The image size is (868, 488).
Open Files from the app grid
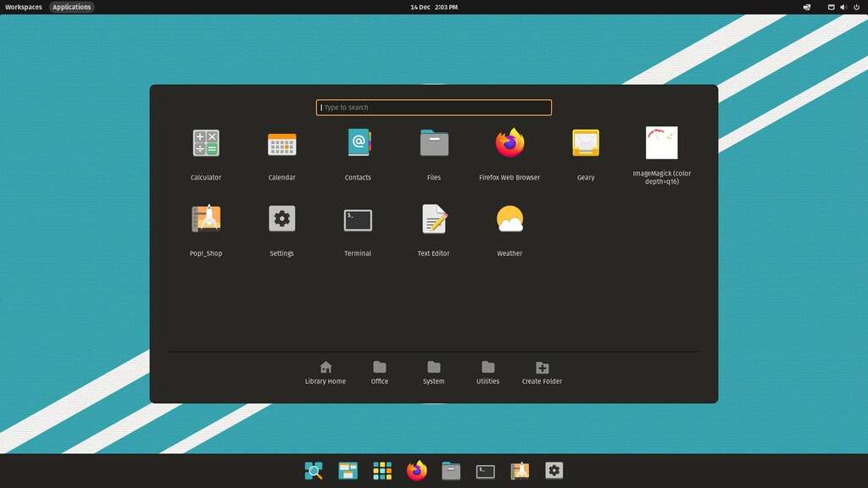[x=434, y=144]
